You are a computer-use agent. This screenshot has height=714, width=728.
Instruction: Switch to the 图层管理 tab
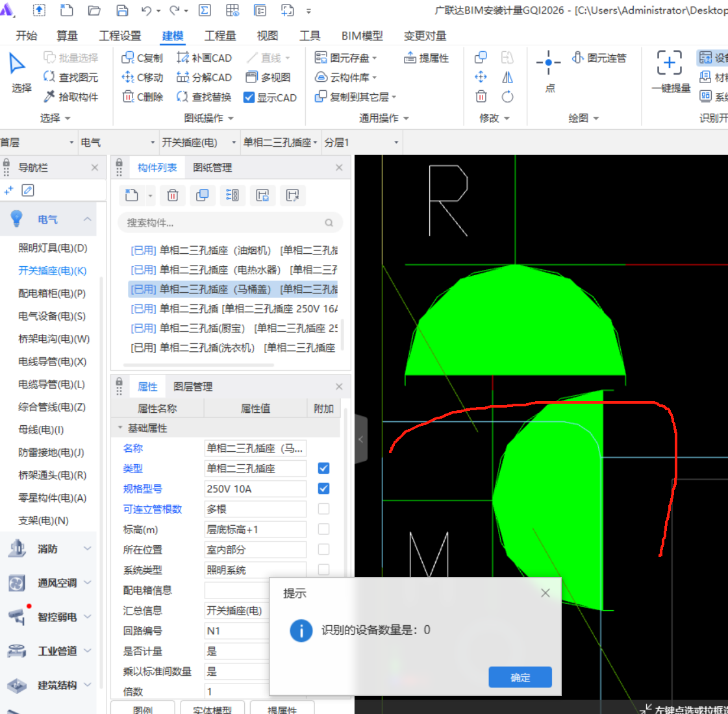click(x=193, y=386)
